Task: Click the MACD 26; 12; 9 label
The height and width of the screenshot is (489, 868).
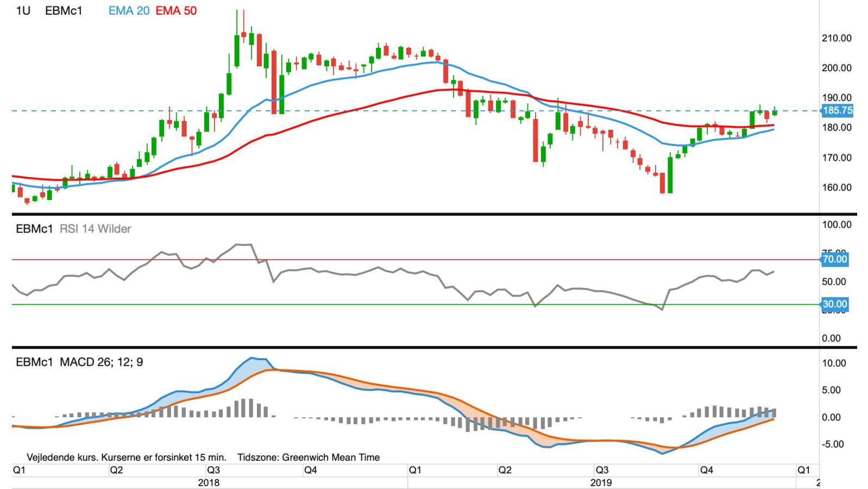Action: [101, 362]
